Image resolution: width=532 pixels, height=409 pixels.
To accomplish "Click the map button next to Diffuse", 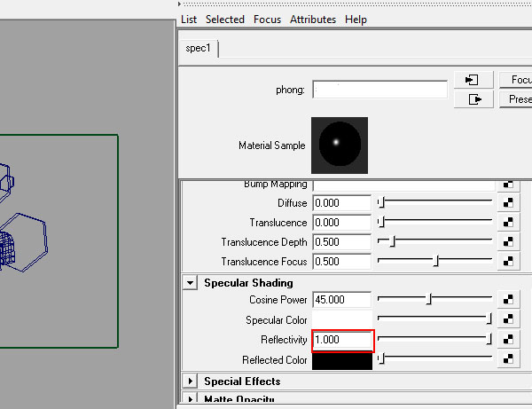I will [x=508, y=202].
